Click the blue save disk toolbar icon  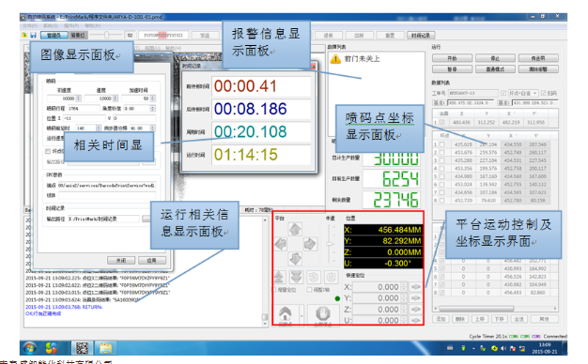tap(34, 36)
